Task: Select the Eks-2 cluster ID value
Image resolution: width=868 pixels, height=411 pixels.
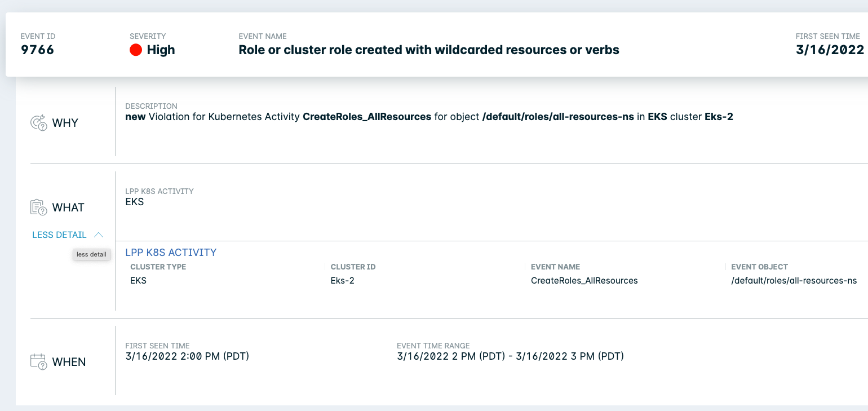Action: (342, 280)
